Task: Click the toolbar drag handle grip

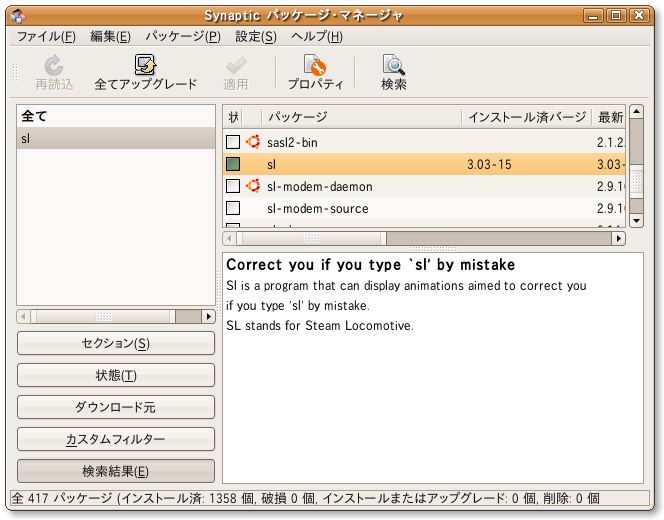Action: coord(15,72)
